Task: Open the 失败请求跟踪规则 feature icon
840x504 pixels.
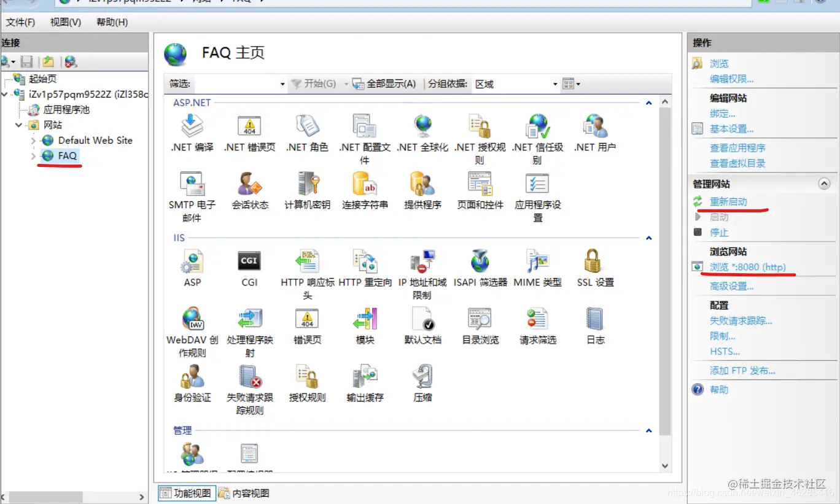Action: (250, 376)
